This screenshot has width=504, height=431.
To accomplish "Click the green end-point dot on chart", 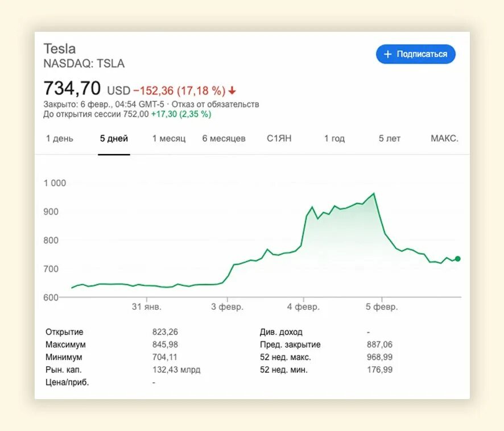I will [458, 259].
